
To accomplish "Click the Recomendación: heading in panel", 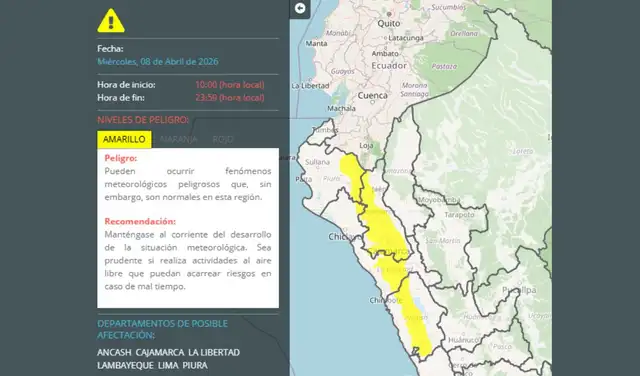I will click(140, 221).
